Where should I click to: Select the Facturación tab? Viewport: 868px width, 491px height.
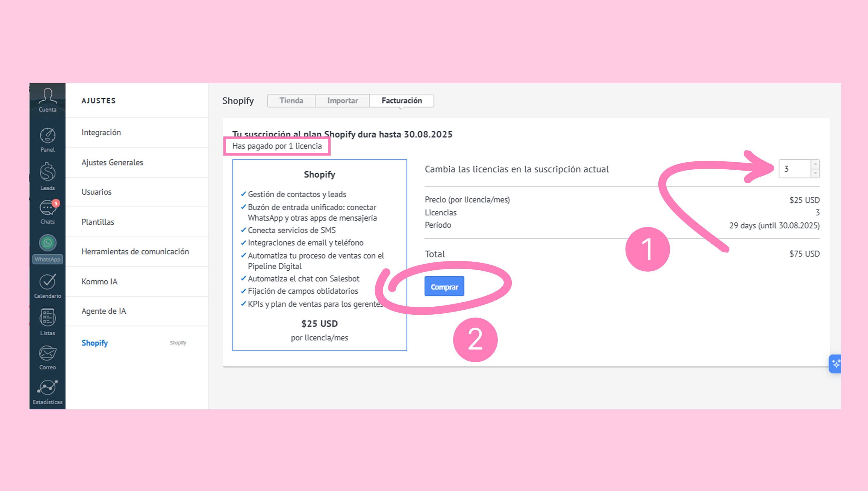[x=401, y=100]
